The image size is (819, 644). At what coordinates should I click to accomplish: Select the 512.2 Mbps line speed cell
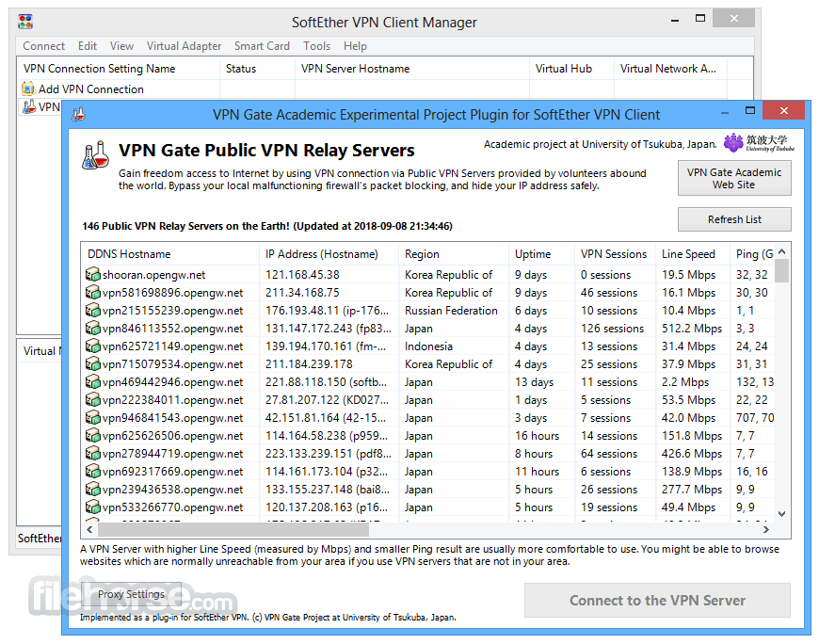tap(692, 329)
